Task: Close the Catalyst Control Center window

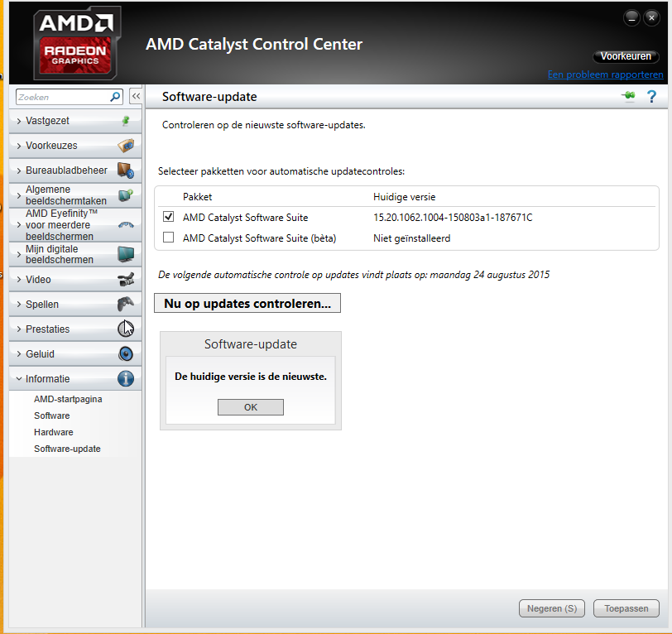Action: 651,18
